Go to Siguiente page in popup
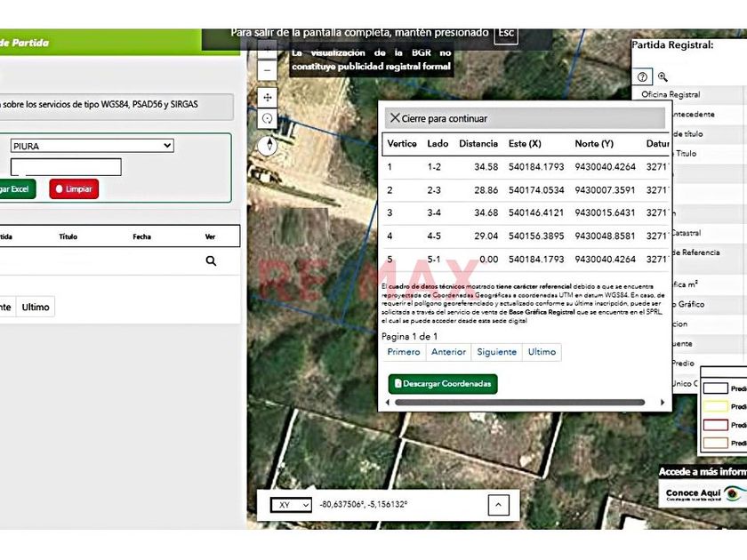The width and height of the screenshot is (747, 560). point(496,352)
